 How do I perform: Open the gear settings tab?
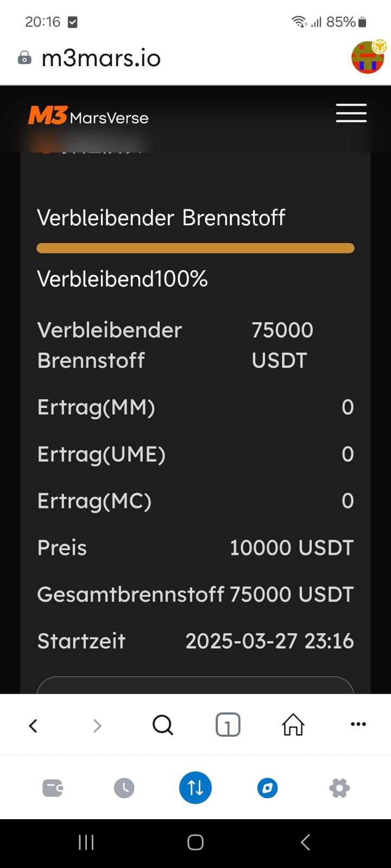click(339, 788)
